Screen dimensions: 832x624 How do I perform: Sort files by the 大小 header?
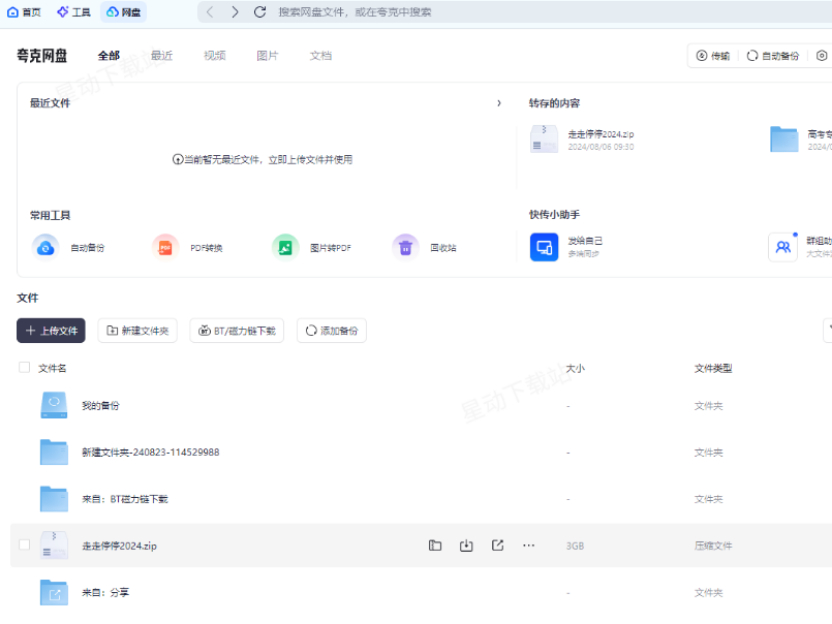[x=575, y=368]
